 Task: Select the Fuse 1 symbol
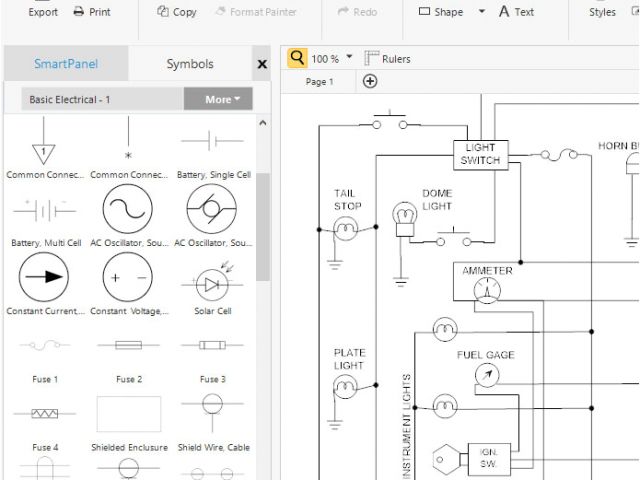[x=43, y=346]
